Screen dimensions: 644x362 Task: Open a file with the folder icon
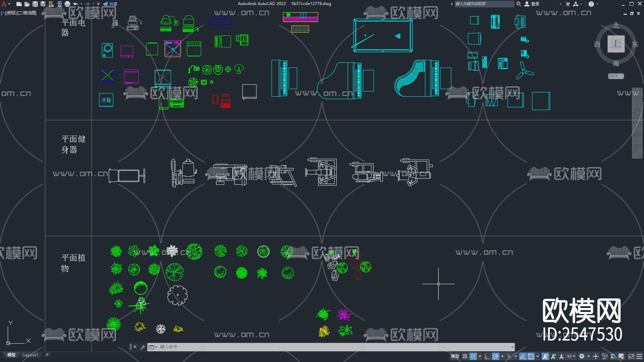coord(27,4)
